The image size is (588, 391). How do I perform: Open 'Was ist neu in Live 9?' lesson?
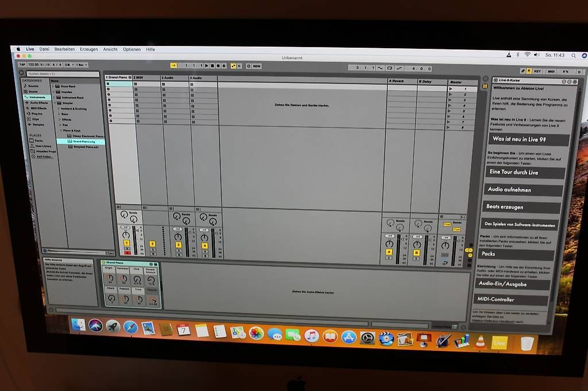click(x=528, y=140)
